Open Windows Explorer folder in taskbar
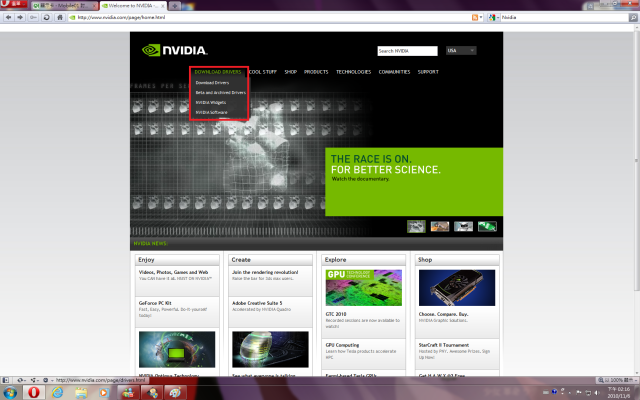 coord(81,393)
